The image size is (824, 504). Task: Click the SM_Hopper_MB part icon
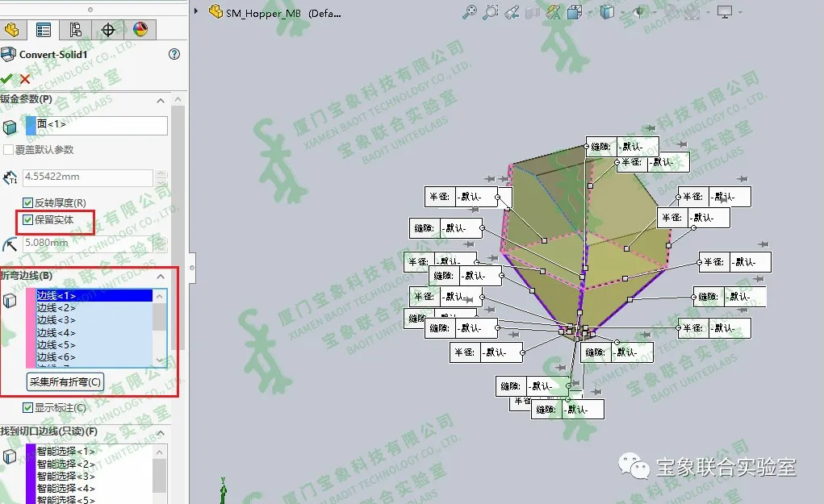click(215, 11)
